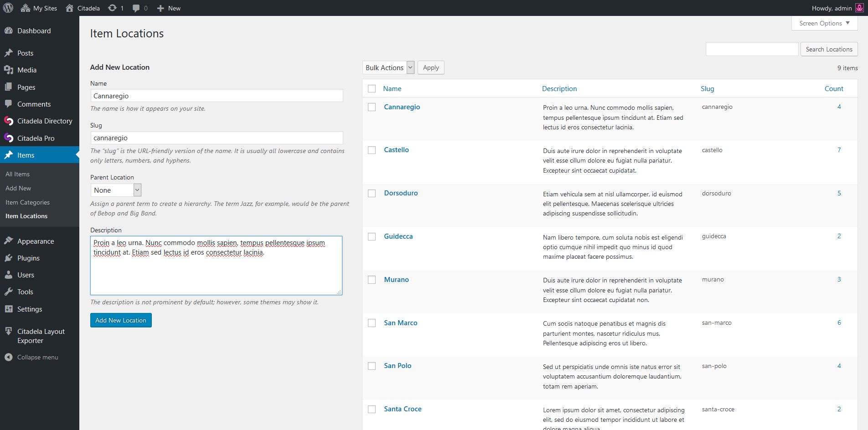Click the Plugins plug icon in sidebar
The height and width of the screenshot is (430, 868).
(x=9, y=258)
